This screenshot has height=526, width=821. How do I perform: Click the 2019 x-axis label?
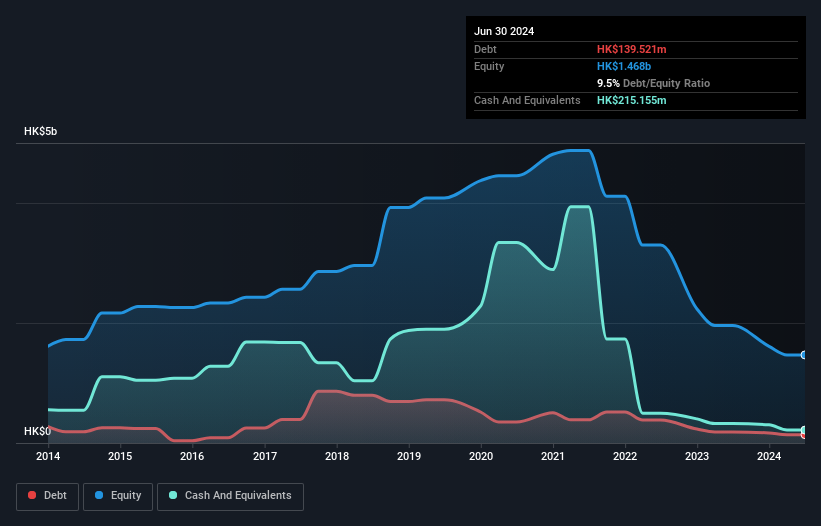(409, 456)
